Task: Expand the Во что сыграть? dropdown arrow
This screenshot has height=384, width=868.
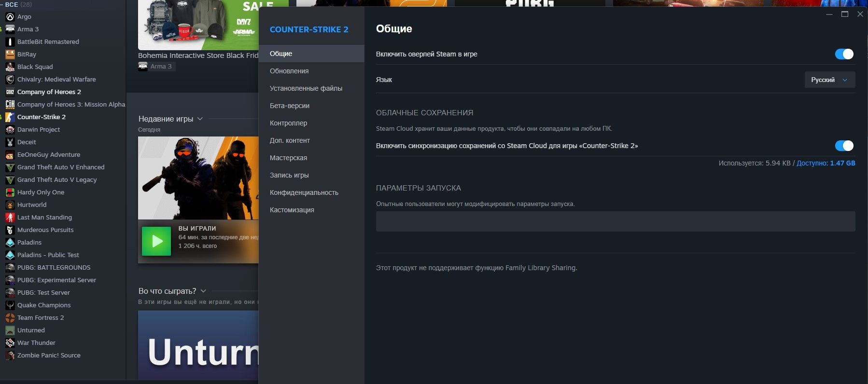Action: click(x=203, y=291)
